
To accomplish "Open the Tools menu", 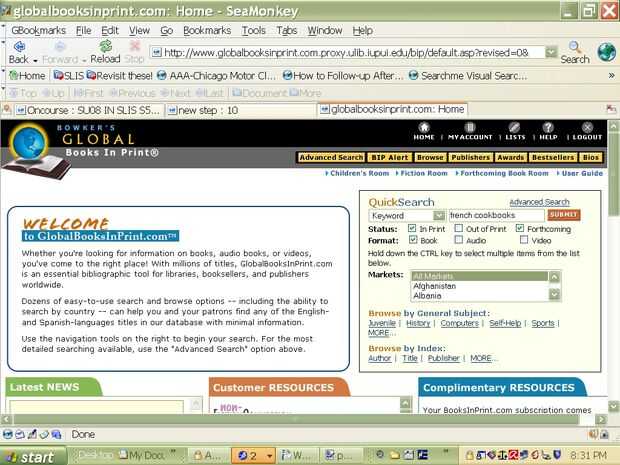I will click(253, 30).
